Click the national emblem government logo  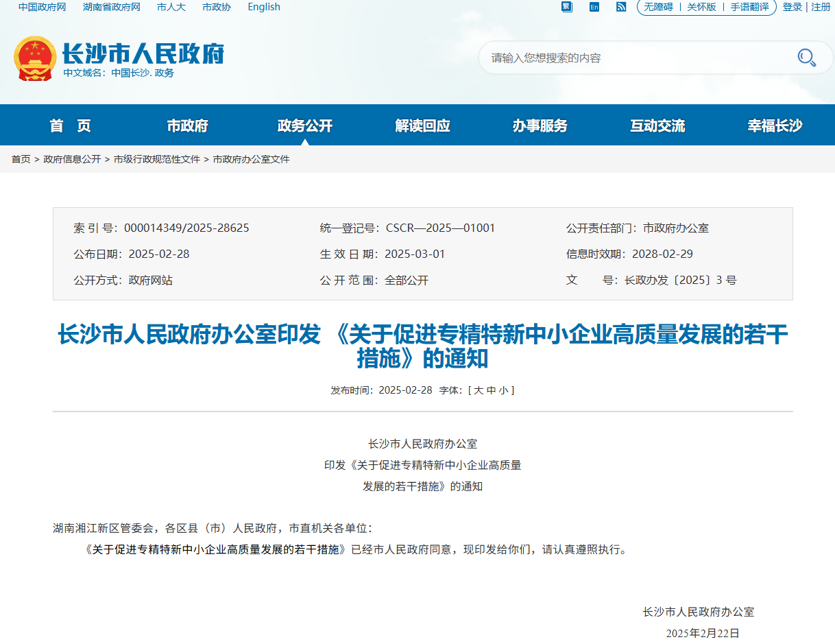pos(35,58)
